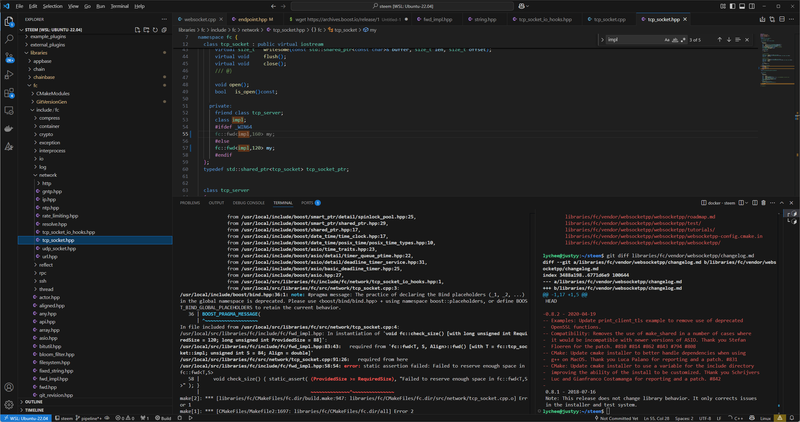Image resolution: width=800 pixels, height=422 pixels.
Task: Split the editor right
Action: coord(782,19)
